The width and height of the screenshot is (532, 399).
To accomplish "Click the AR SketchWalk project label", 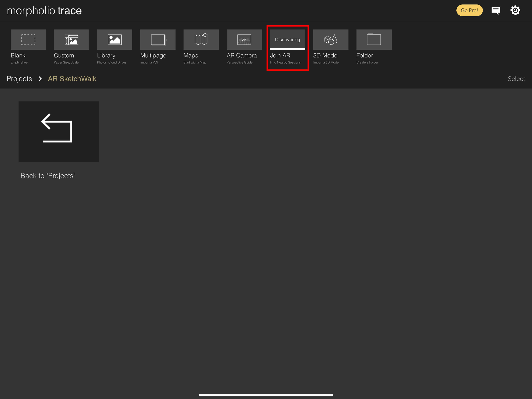I will (x=72, y=78).
